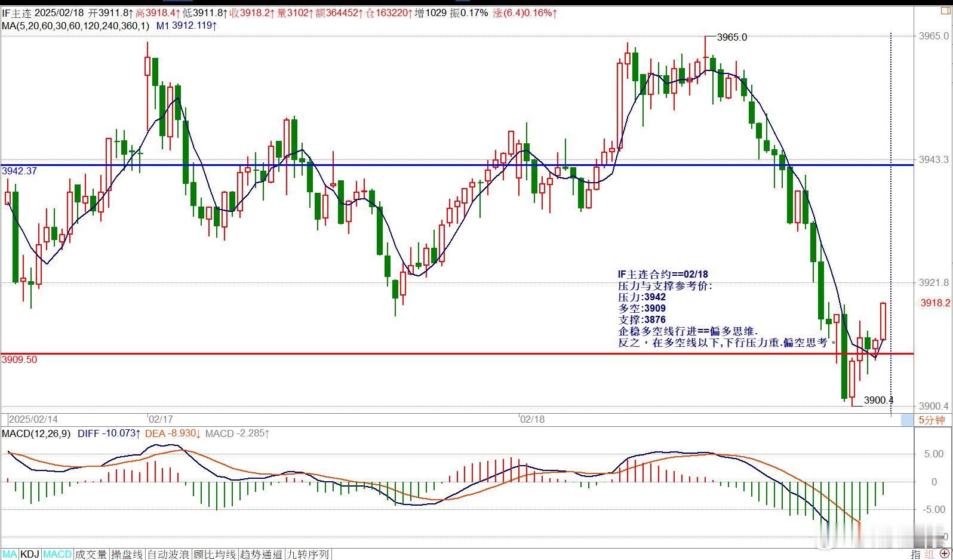Click the 指 indicator button
The width and height of the screenshot is (953, 560).
click(915, 554)
